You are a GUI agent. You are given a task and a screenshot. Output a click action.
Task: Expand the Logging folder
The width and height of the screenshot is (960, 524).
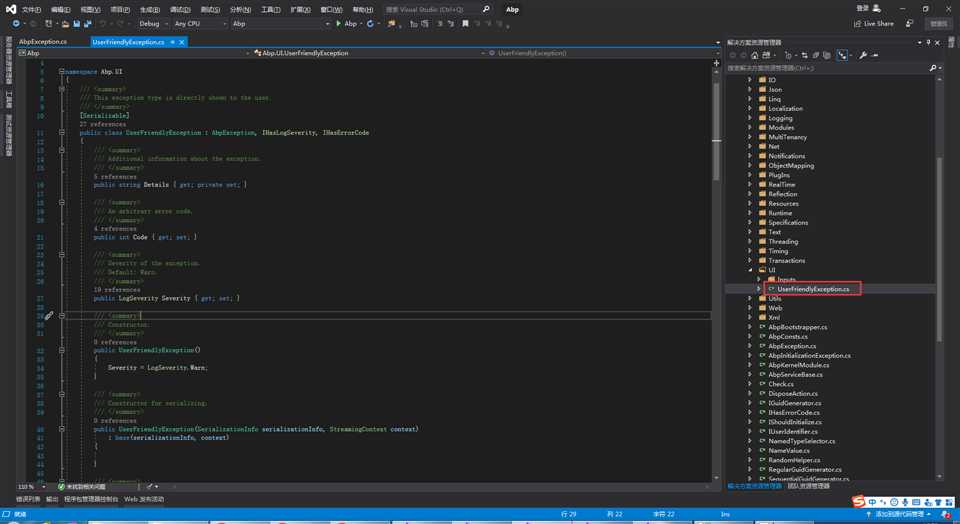[x=750, y=118]
